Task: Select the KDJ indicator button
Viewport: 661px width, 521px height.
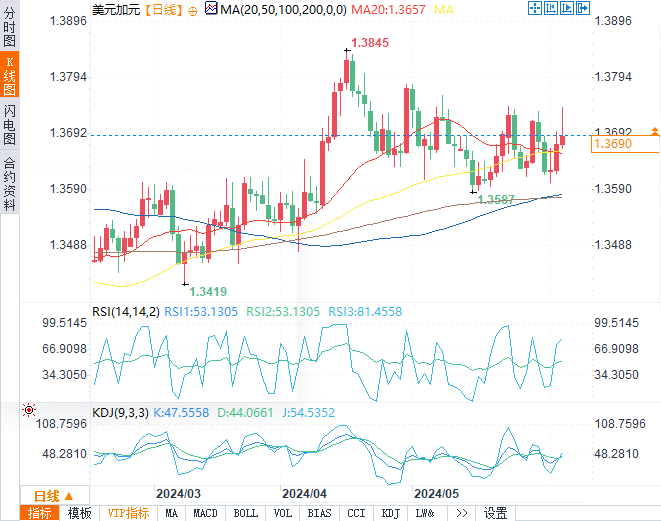Action: (390, 513)
